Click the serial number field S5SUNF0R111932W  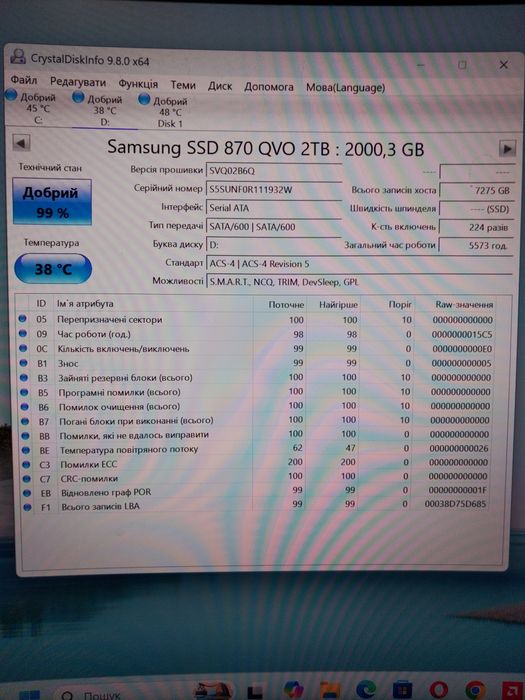(x=274, y=190)
